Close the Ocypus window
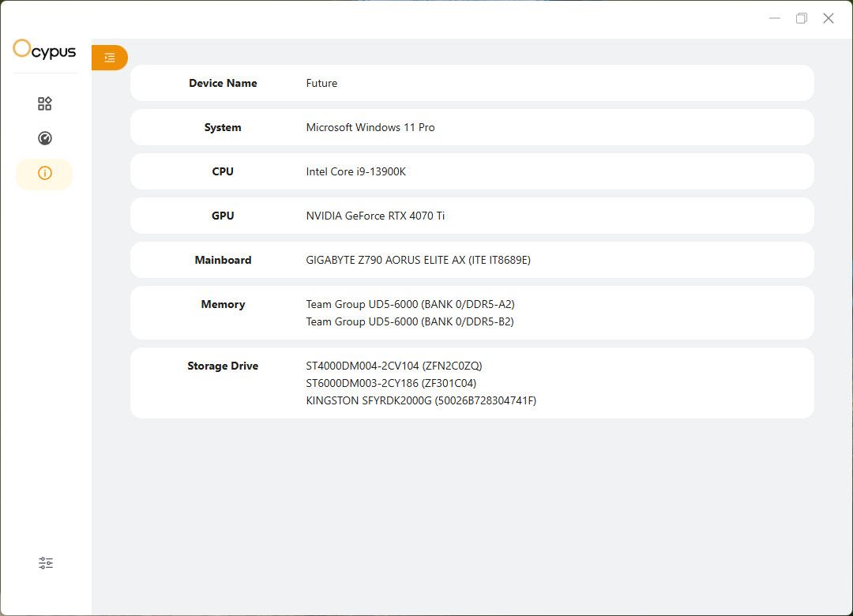This screenshot has height=616, width=853. 829,18
